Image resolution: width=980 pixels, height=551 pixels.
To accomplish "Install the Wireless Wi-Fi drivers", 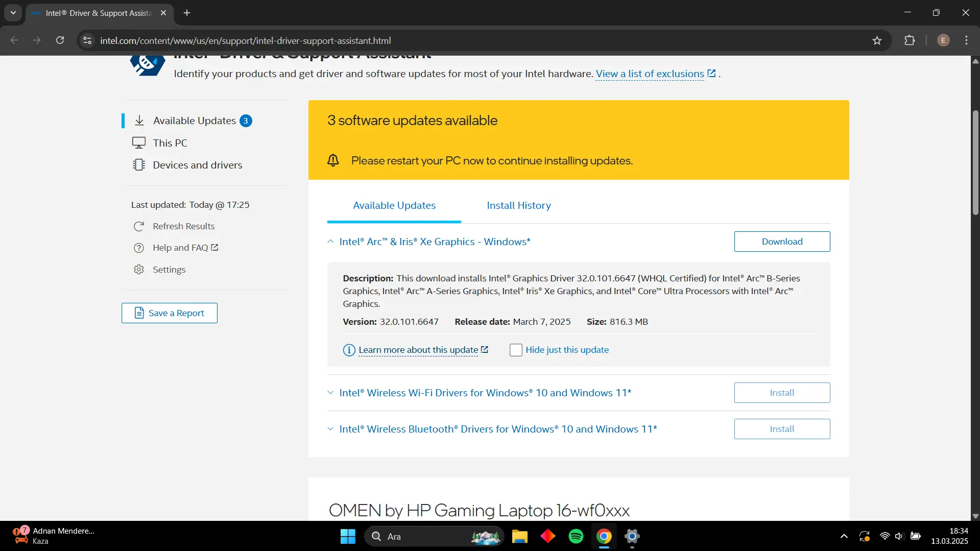I will coord(782,393).
